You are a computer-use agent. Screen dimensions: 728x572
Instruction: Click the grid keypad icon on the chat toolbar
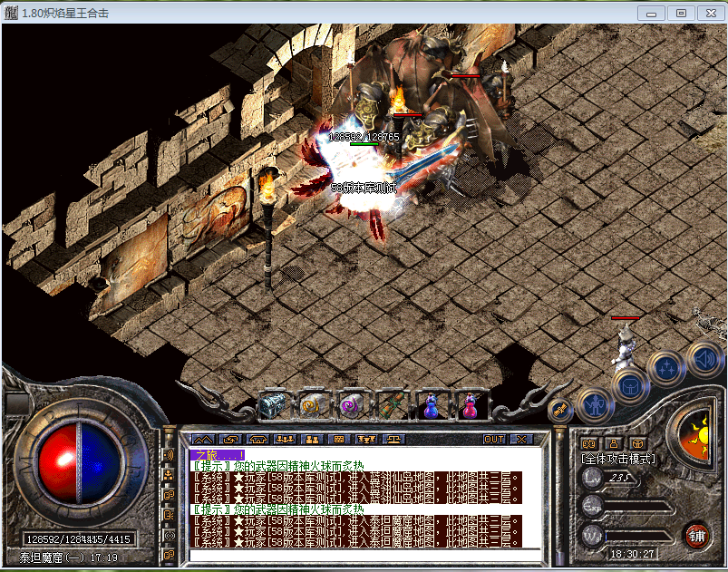point(339,440)
